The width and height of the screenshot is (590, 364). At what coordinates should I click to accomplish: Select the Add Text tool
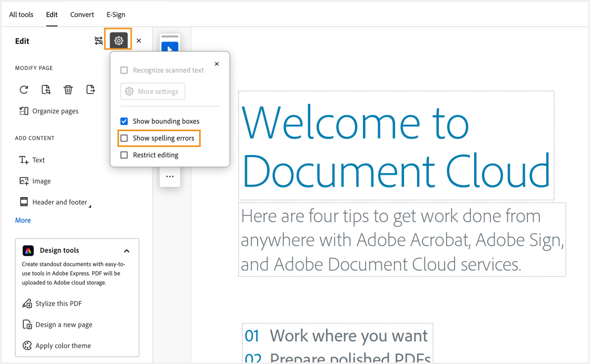click(32, 160)
